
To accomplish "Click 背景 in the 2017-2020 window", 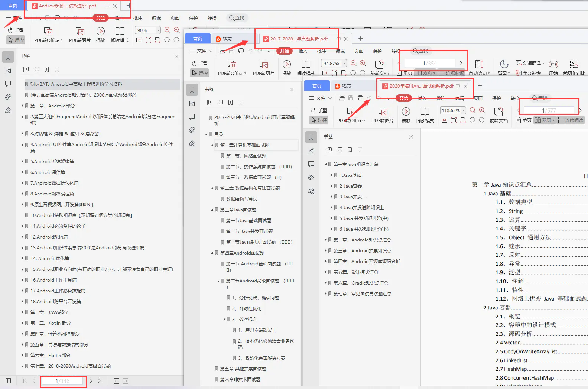I will pyautogui.click(x=504, y=68).
